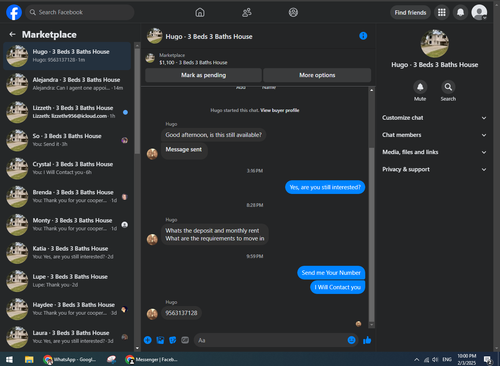Open So conversation in chat list
The height and width of the screenshot is (366, 500).
coord(67,140)
